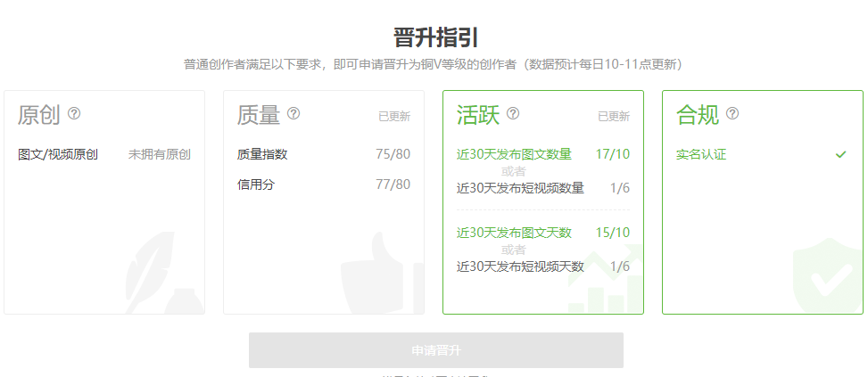The image size is (868, 377).
Task: Click 已更新 in the 活跃 card
Action: point(614,117)
